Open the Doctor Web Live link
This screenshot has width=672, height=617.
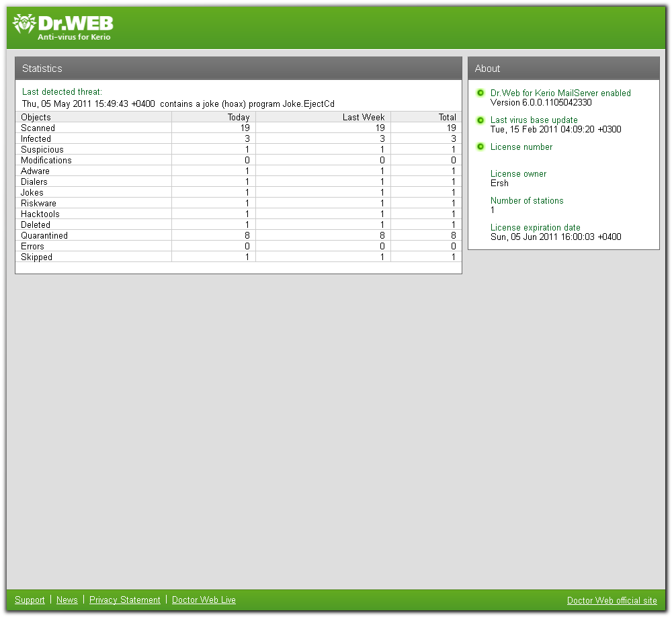click(x=204, y=600)
